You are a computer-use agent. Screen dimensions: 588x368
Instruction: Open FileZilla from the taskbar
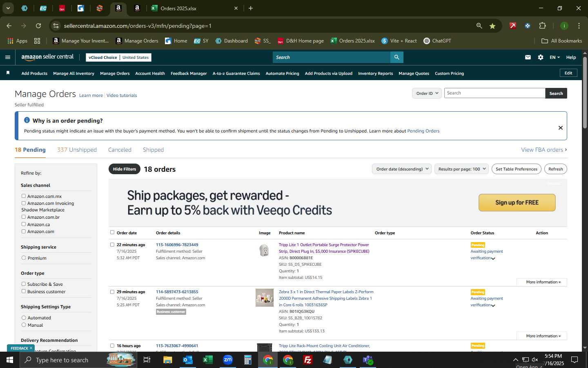point(308,360)
